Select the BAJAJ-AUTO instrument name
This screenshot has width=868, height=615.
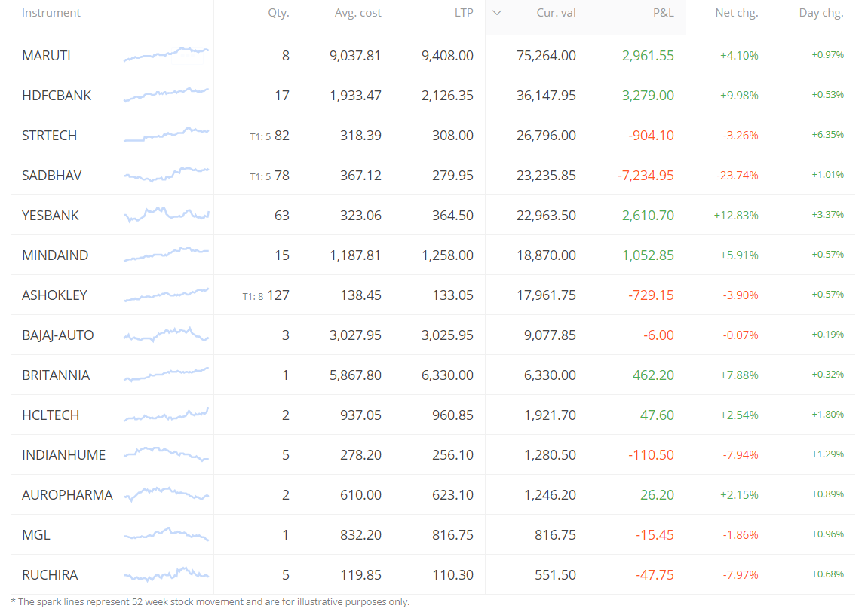click(57, 335)
